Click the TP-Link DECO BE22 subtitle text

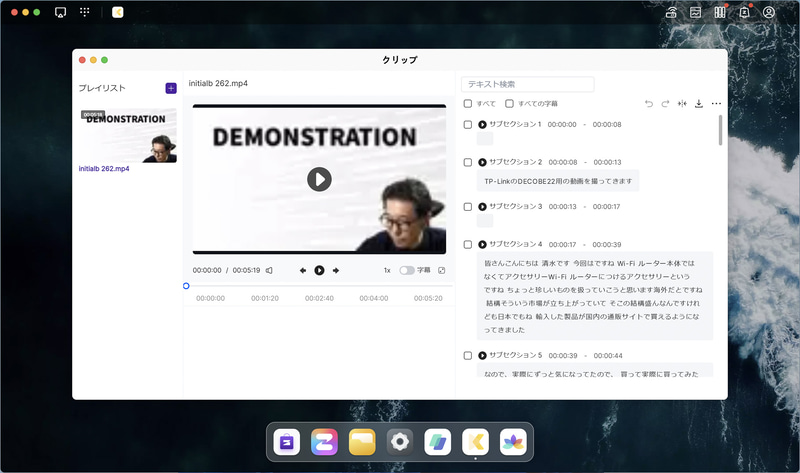pyautogui.click(x=558, y=181)
